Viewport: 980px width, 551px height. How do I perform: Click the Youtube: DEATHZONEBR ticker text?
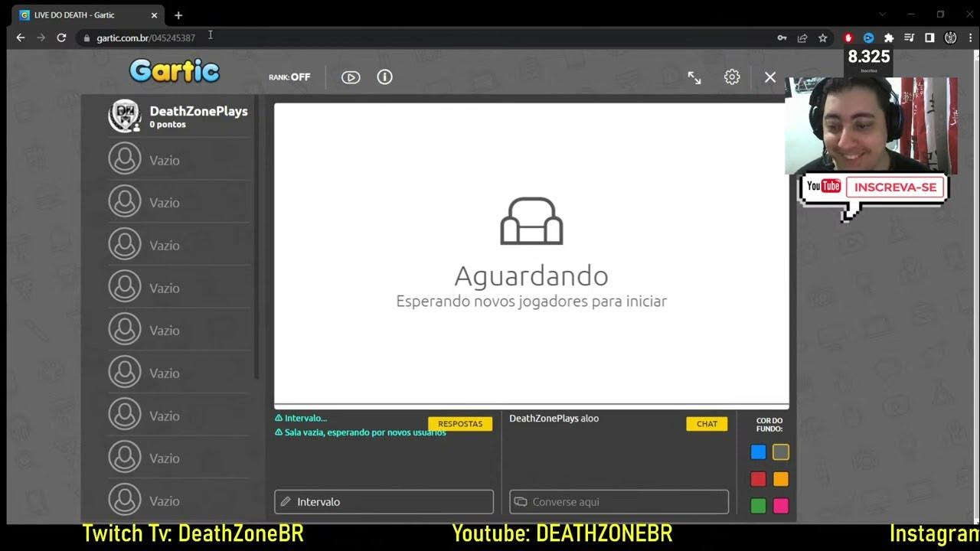click(x=562, y=533)
